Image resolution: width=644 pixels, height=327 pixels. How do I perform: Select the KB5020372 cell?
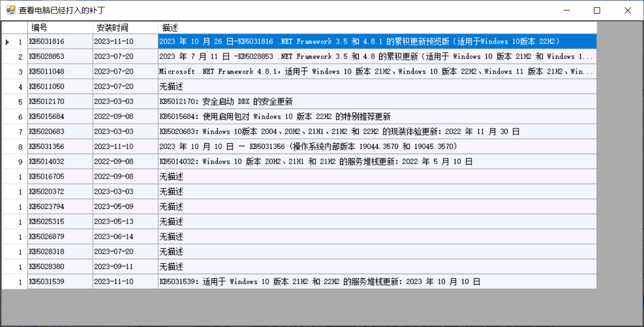60,192
